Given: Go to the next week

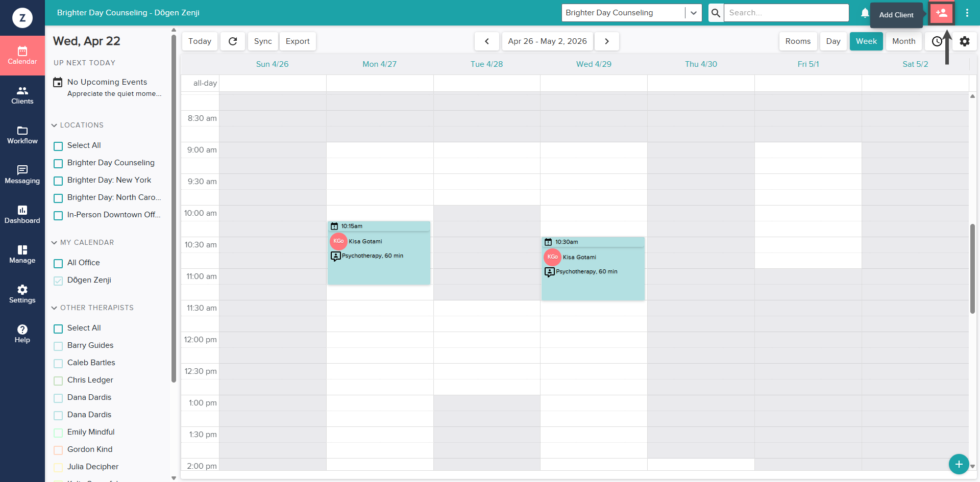Looking at the screenshot, I should coord(607,41).
